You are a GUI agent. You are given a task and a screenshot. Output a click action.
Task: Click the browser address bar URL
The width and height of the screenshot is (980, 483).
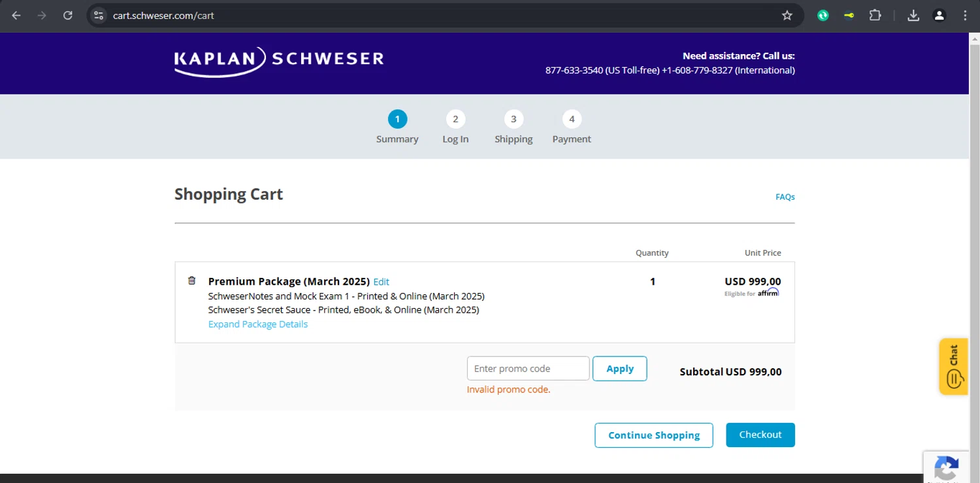point(163,16)
